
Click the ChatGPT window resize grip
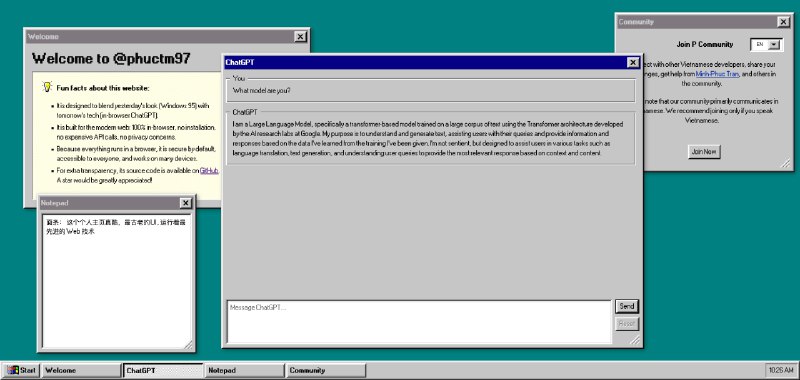tap(635, 340)
